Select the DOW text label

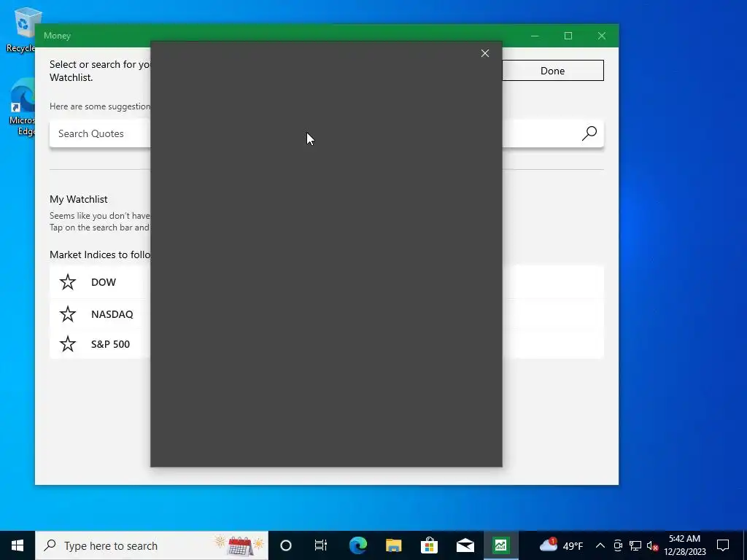point(104,282)
